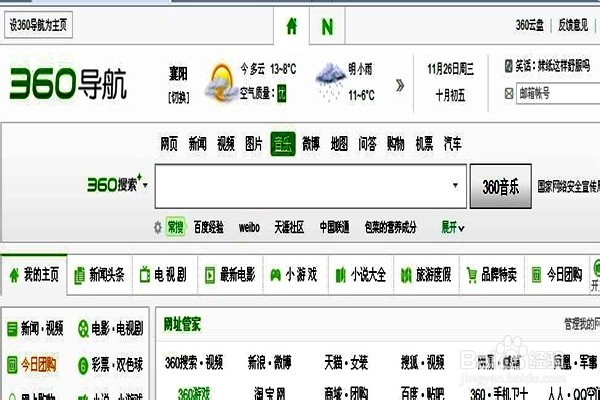Open the 小说大全 tab
Screen dimensions: 600x400
(x=361, y=275)
